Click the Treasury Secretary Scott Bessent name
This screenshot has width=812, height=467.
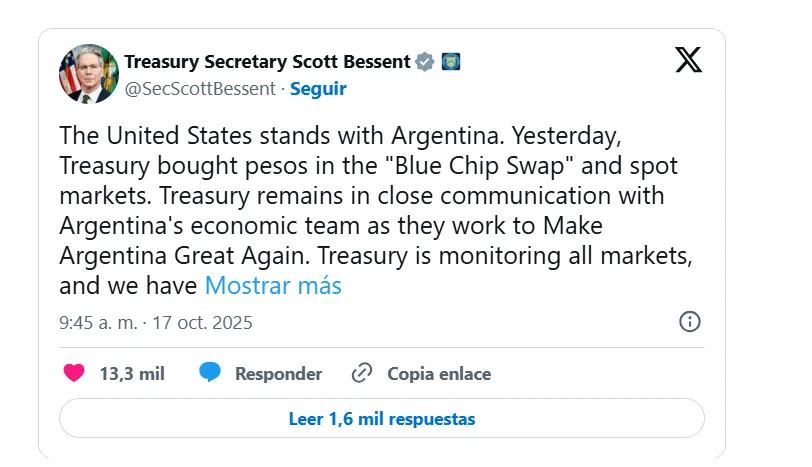(267, 62)
